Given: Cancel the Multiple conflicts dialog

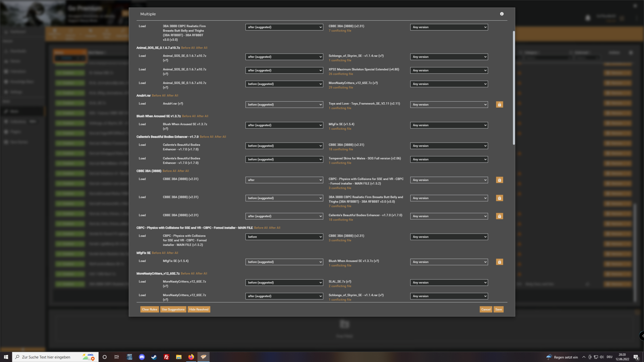Looking at the screenshot, I should pos(486,309).
